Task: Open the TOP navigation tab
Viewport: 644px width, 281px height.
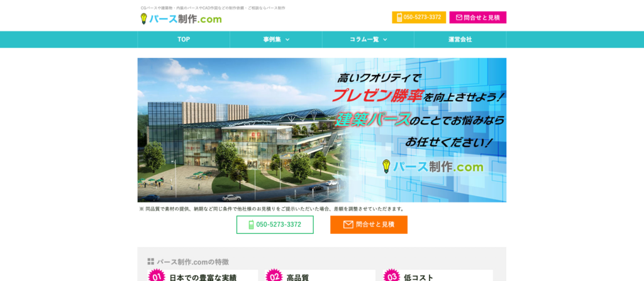Action: pos(184,40)
